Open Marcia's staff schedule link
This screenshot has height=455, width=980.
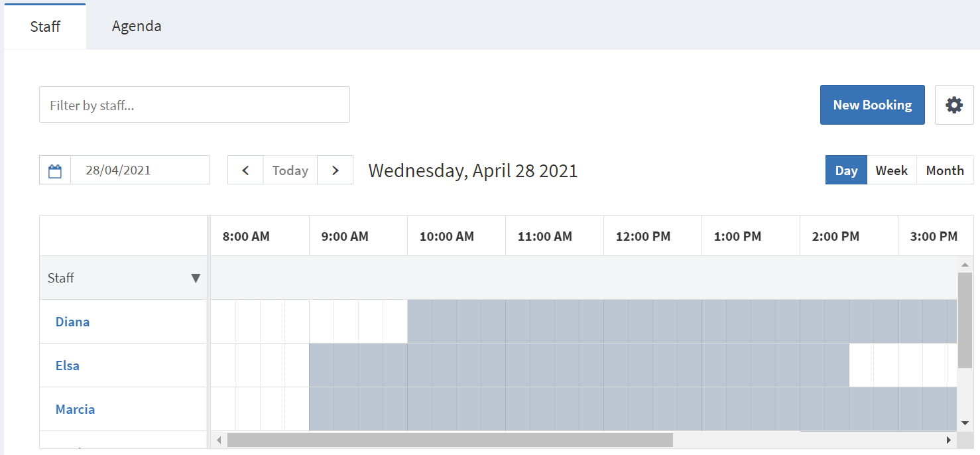coord(75,409)
